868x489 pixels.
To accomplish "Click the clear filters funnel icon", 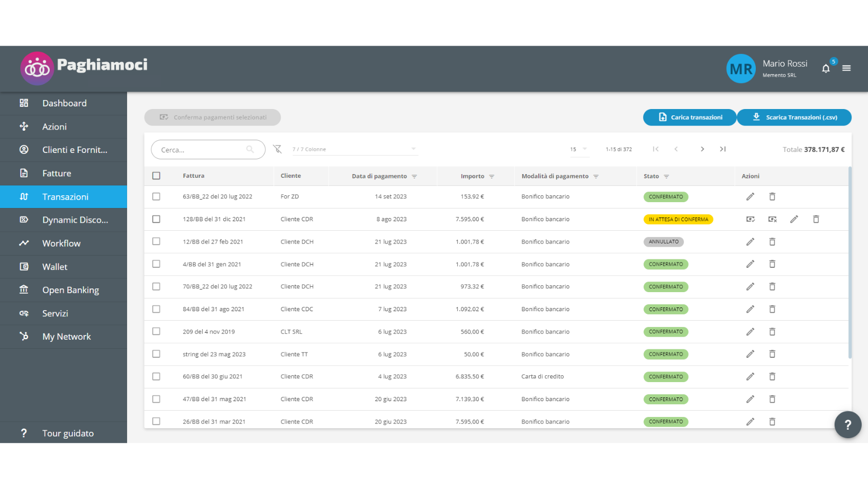I will click(x=277, y=149).
